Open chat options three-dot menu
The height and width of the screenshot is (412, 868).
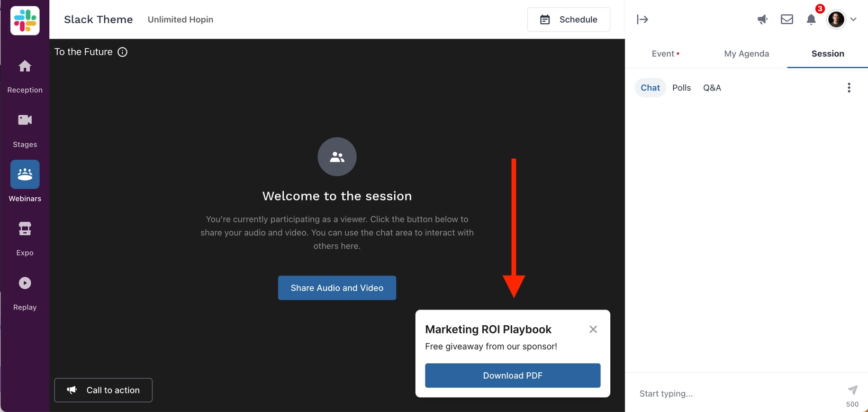[849, 88]
